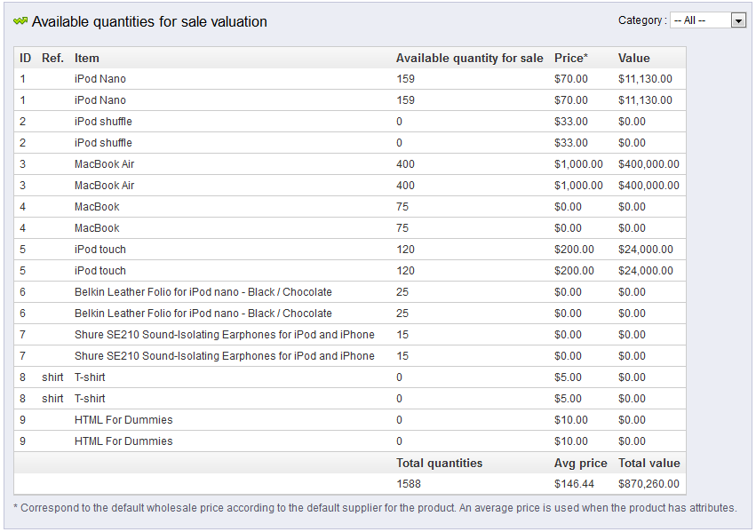The image size is (756, 532).
Task: Click the first iPod shuffle item name
Action: click(x=103, y=122)
